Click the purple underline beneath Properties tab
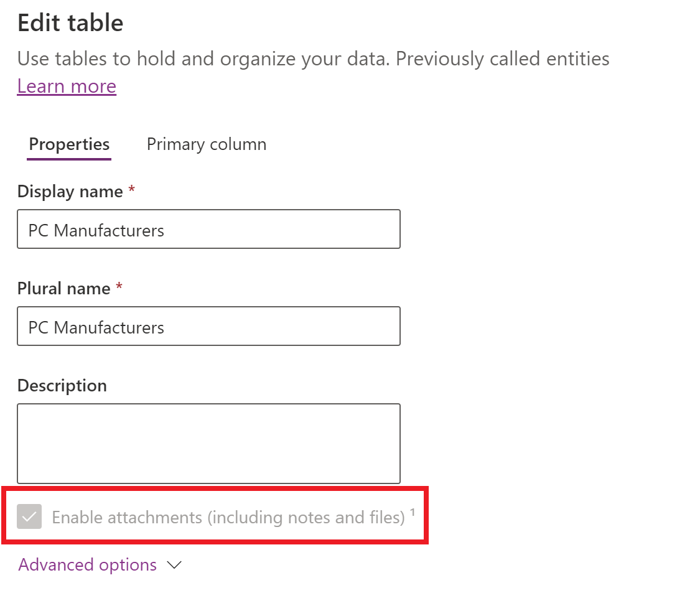 point(69,159)
